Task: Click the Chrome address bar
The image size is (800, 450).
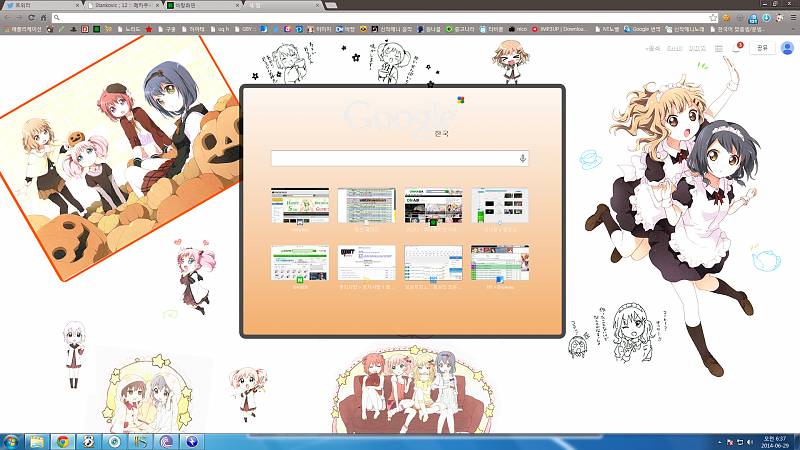Action: click(380, 18)
